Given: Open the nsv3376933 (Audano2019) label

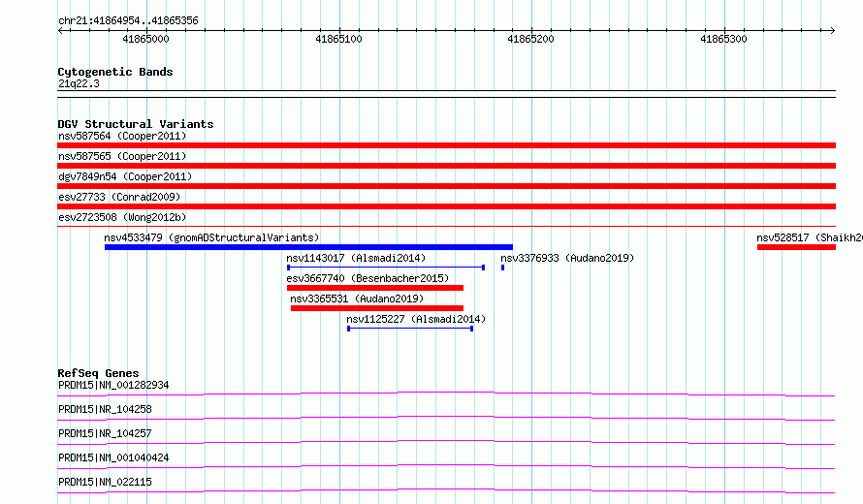Looking at the screenshot, I should [x=567, y=258].
